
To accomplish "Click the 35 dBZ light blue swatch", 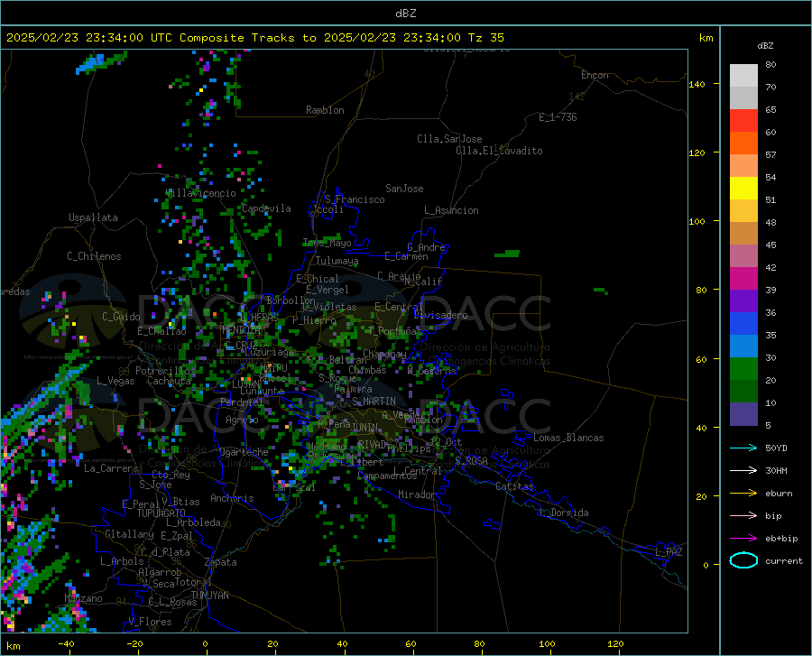I will coord(743,346).
